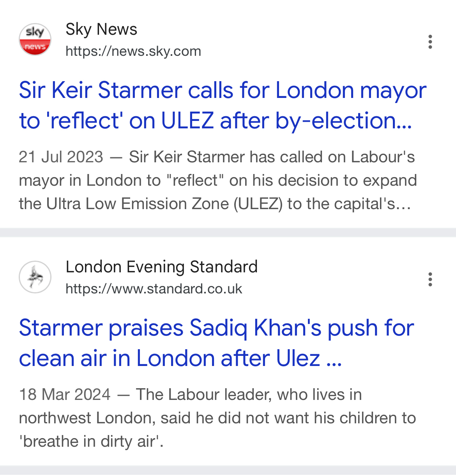The height and width of the screenshot is (476, 456).
Task: Open three-dot menu for Evening Standard result
Action: tap(430, 279)
